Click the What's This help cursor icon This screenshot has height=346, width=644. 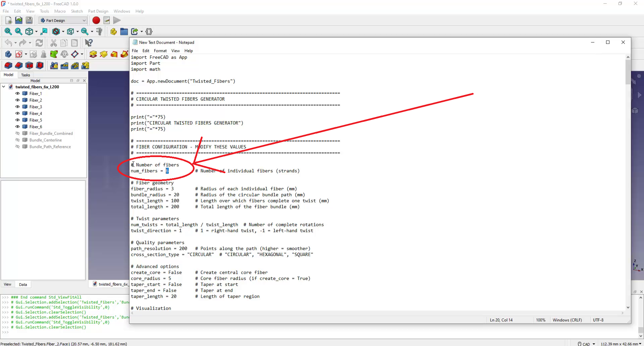coord(89,43)
